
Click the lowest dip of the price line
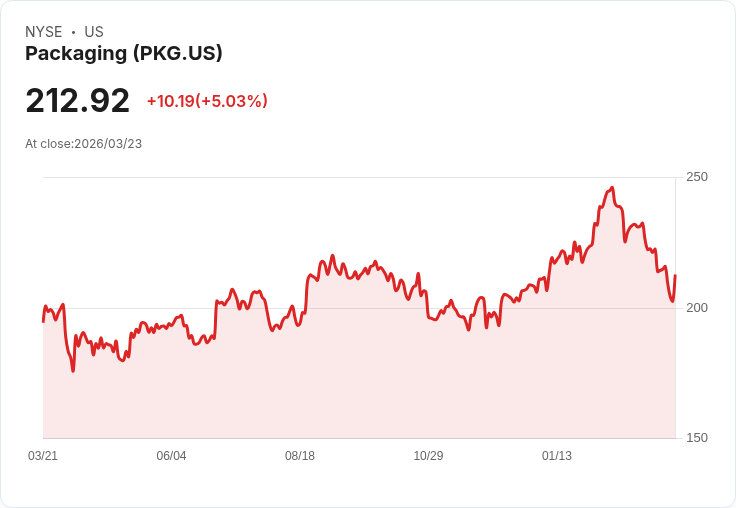73,370
